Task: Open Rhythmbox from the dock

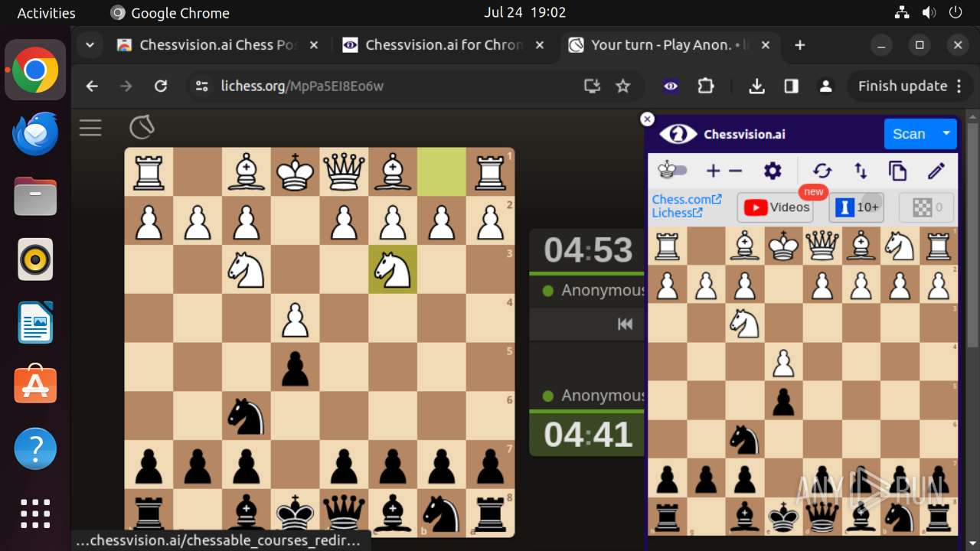Action: pos(35,259)
